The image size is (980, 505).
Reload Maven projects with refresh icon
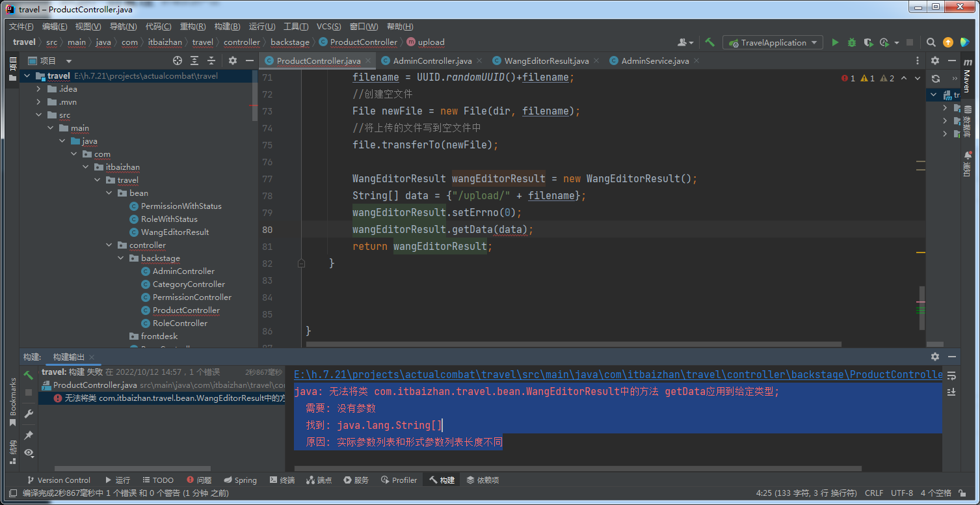(x=935, y=78)
